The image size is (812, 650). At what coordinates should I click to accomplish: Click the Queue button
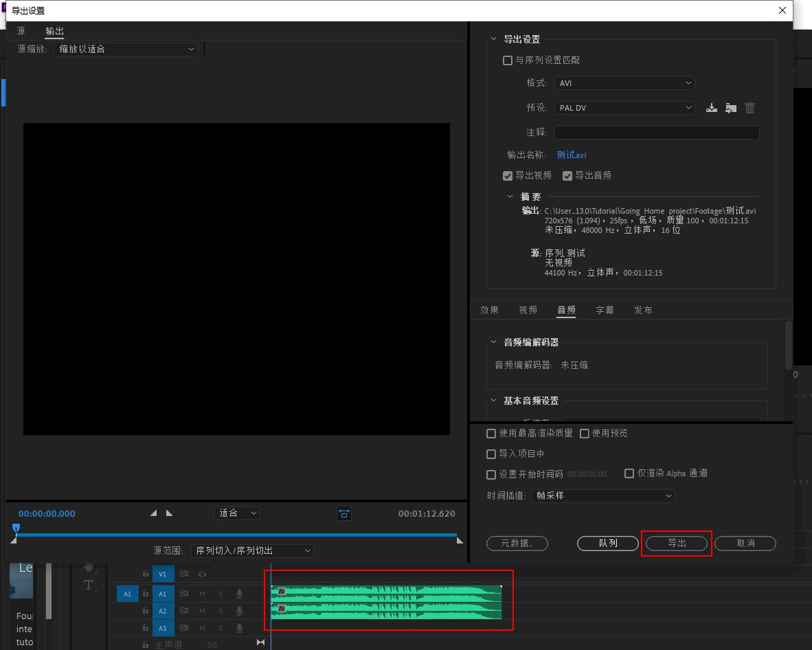pyautogui.click(x=608, y=543)
